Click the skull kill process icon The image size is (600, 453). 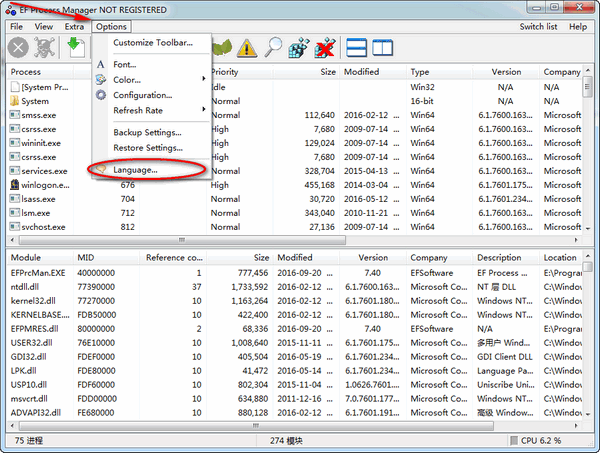coord(45,47)
